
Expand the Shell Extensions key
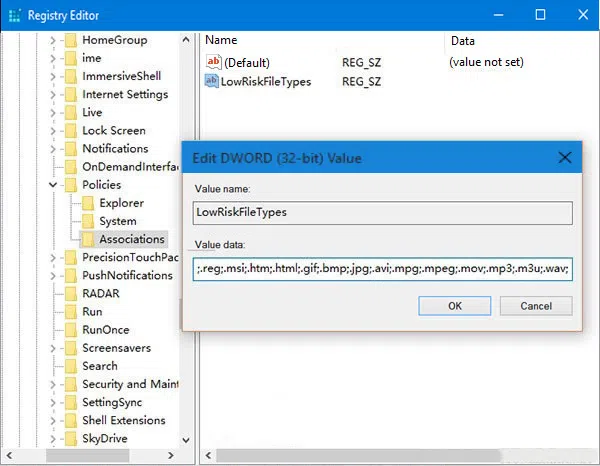[53, 420]
